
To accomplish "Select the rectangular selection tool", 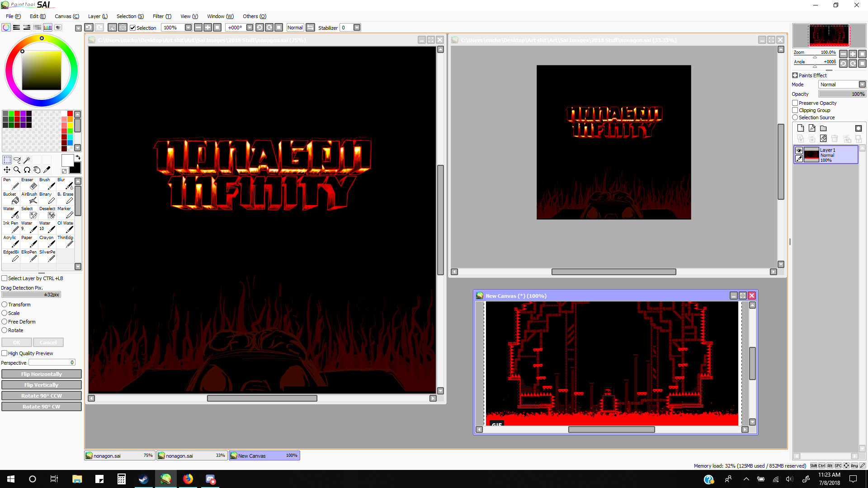I will [7, 160].
